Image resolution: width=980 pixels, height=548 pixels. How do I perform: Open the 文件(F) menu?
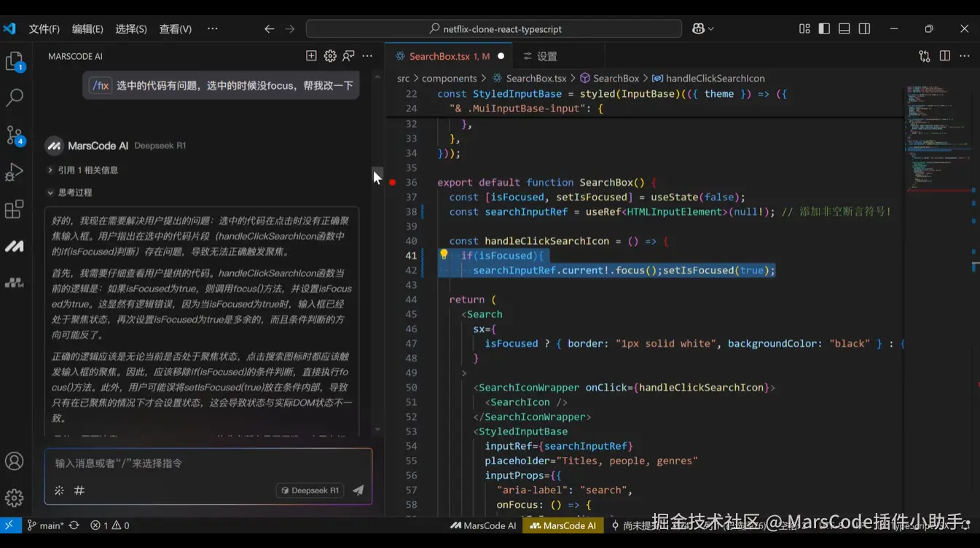click(44, 29)
